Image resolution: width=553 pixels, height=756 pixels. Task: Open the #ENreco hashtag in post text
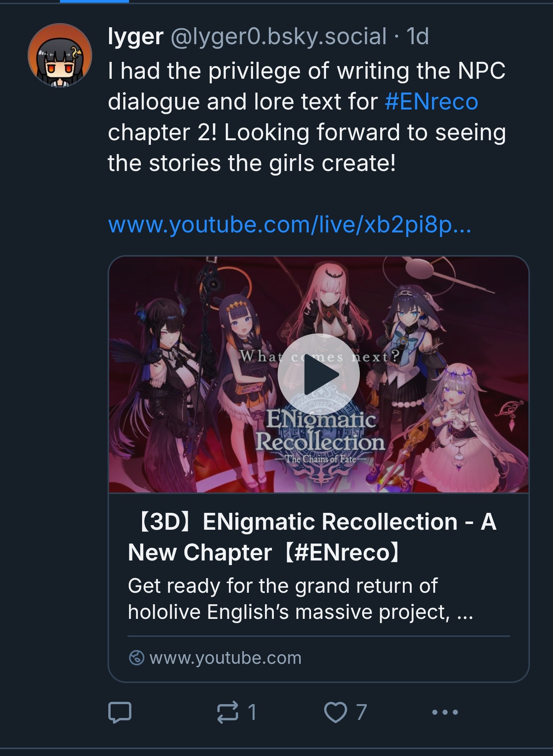pyautogui.click(x=431, y=101)
